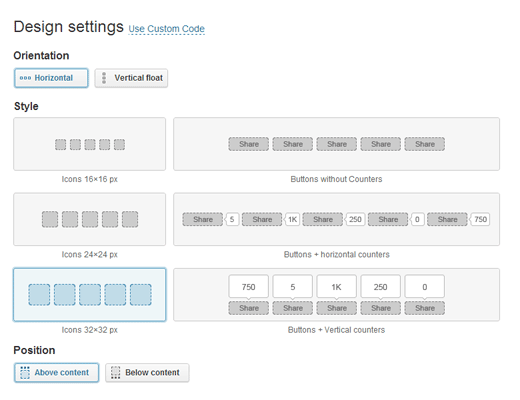Click the Below content layout icon
The height and width of the screenshot is (400, 520).
(x=116, y=373)
